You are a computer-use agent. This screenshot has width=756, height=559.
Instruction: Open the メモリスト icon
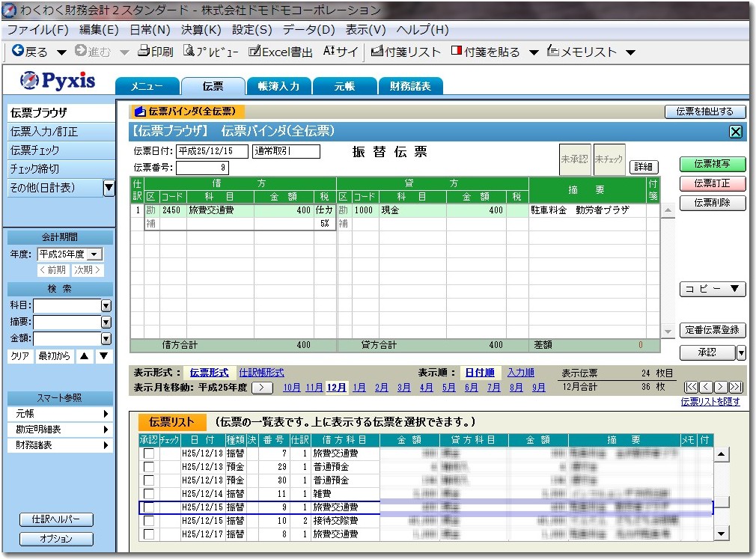click(x=553, y=52)
